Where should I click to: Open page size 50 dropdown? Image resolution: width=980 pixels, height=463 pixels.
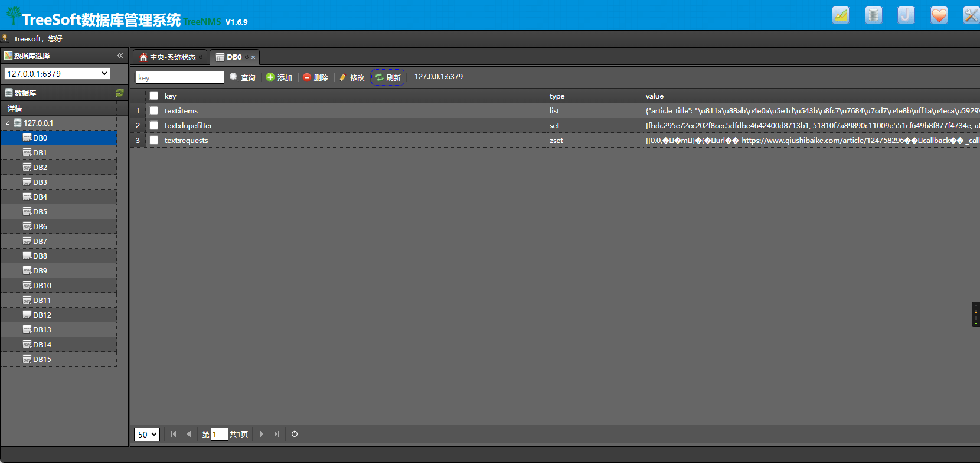(x=147, y=435)
